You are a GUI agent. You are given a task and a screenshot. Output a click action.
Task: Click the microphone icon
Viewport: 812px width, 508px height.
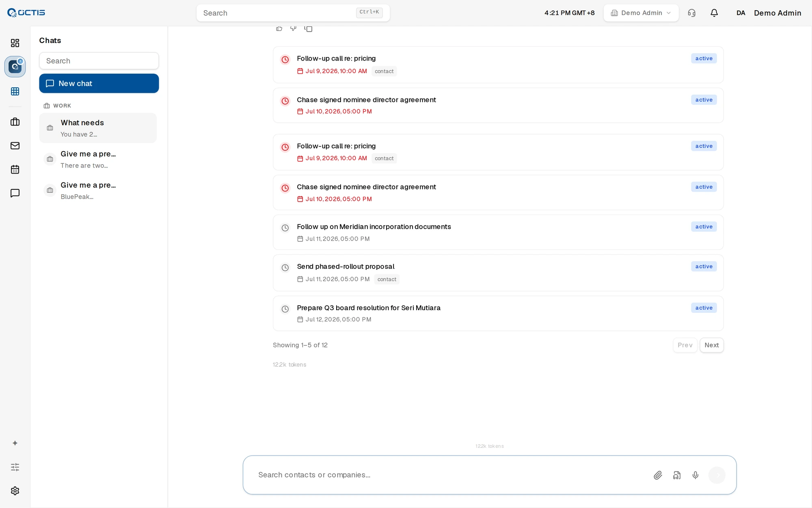point(695,475)
